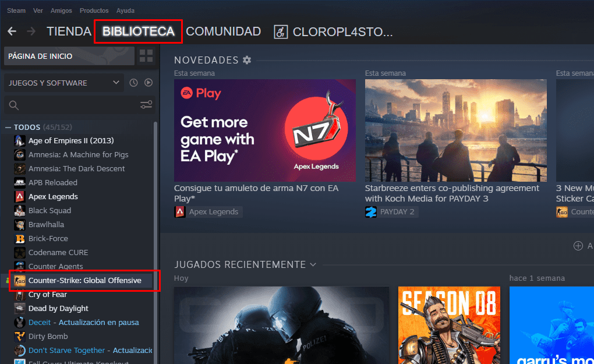The height and width of the screenshot is (364, 594).
Task: Switch library to grid view icon
Action: pyautogui.click(x=146, y=56)
